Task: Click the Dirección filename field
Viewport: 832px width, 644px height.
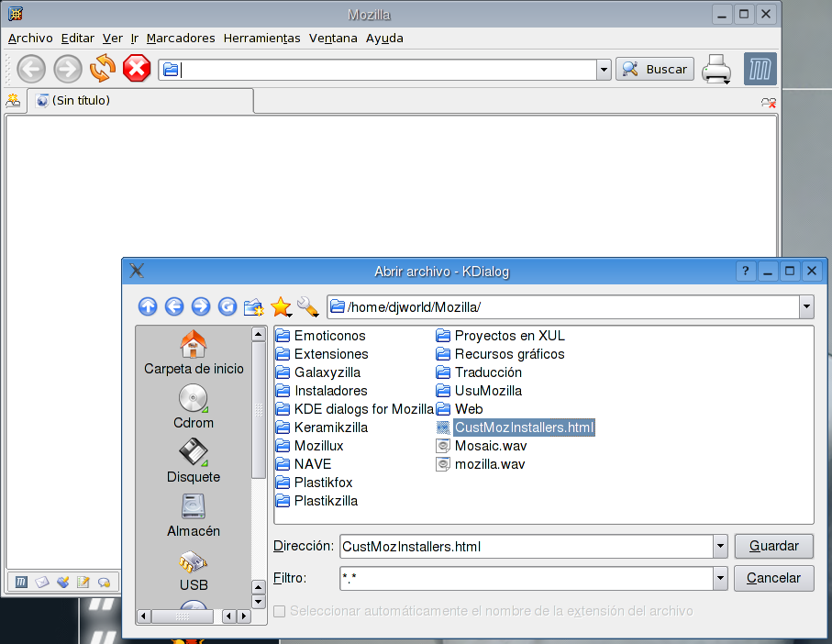Action: click(527, 547)
